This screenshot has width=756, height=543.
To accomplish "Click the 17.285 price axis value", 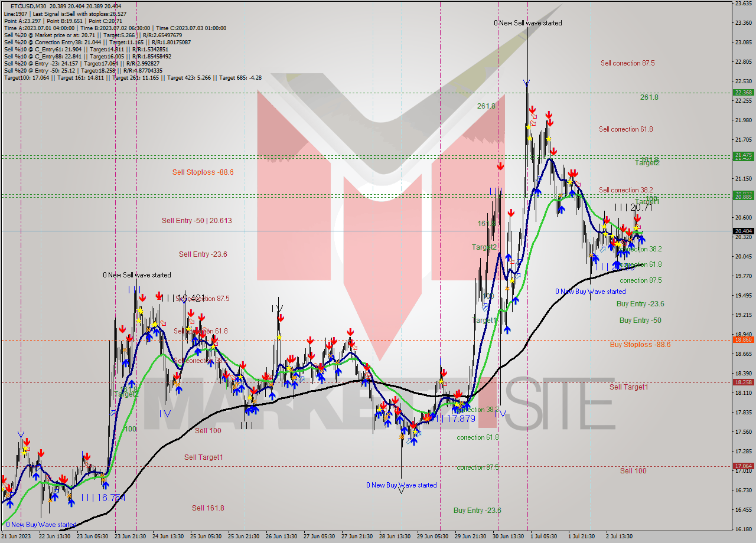I will tap(743, 452).
